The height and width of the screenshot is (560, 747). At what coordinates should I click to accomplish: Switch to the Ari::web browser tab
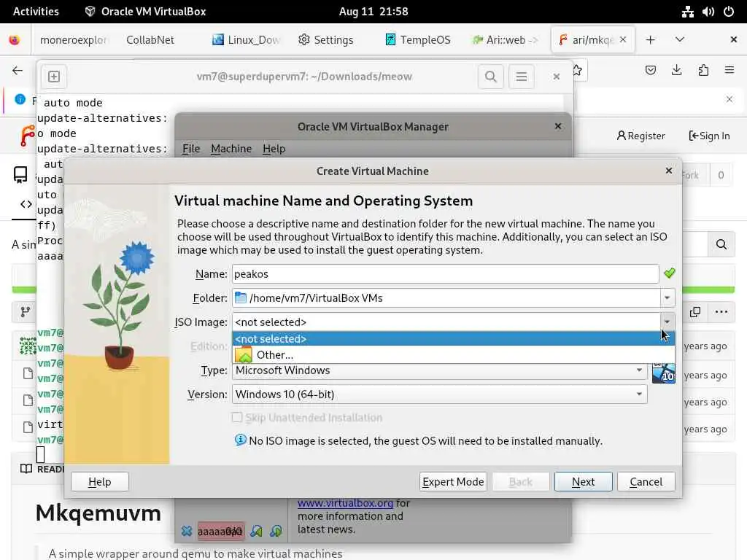tap(505, 40)
